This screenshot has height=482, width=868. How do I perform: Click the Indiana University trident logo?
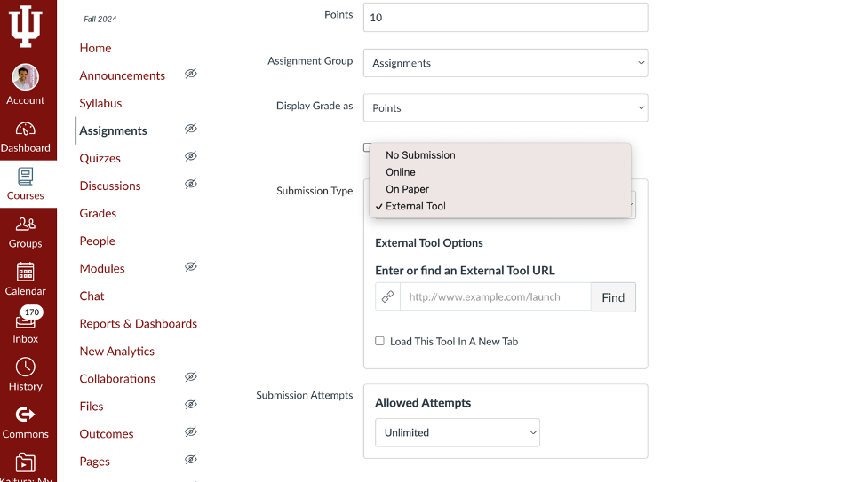pyautogui.click(x=26, y=27)
